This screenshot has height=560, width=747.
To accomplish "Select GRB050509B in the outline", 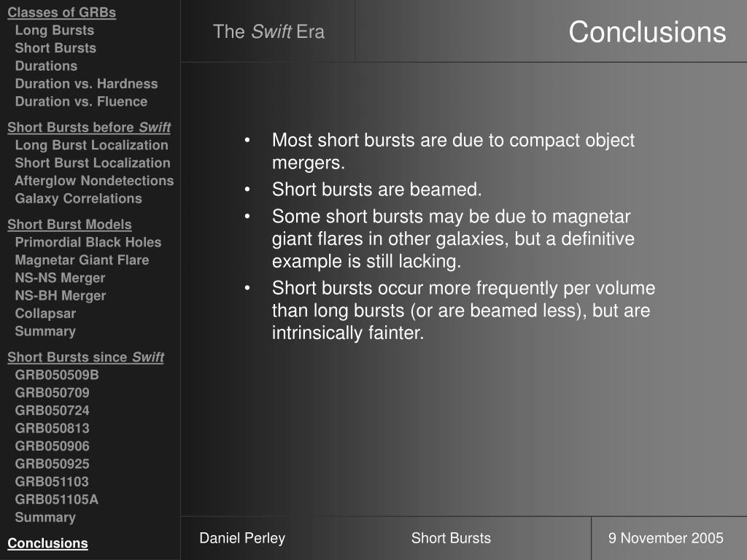I will tap(57, 375).
